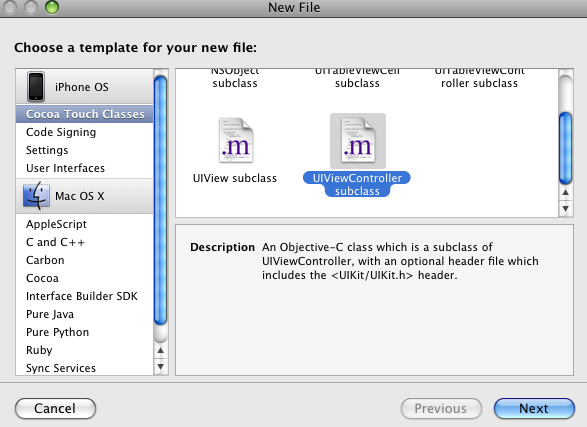The height and width of the screenshot is (427, 587).
Task: Click the category list blue scrollbar thumb
Action: [x=161, y=200]
